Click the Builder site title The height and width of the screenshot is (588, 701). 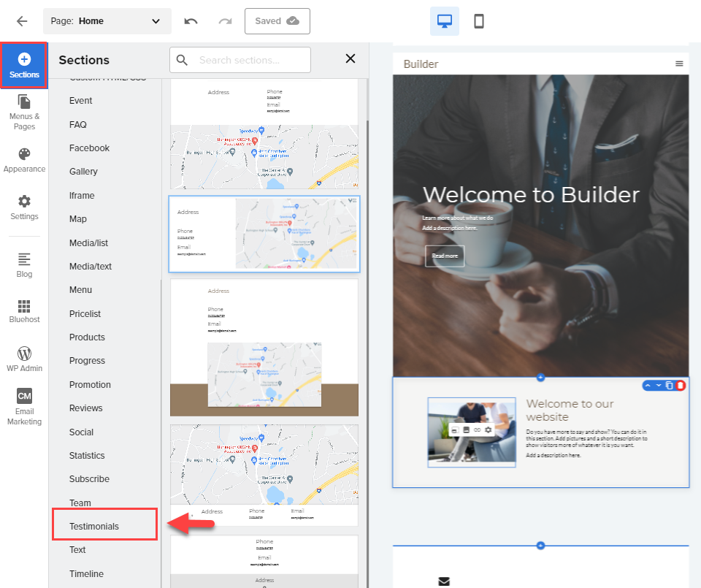click(x=421, y=64)
